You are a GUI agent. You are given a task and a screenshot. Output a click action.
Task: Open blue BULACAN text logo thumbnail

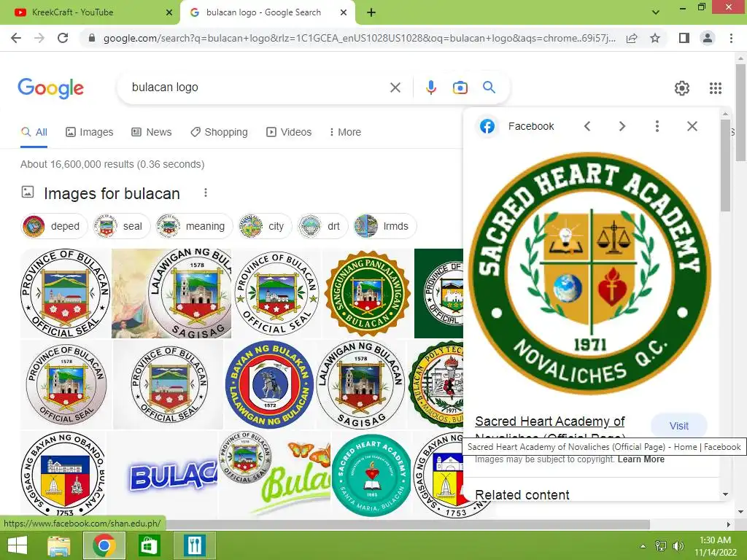point(172,475)
